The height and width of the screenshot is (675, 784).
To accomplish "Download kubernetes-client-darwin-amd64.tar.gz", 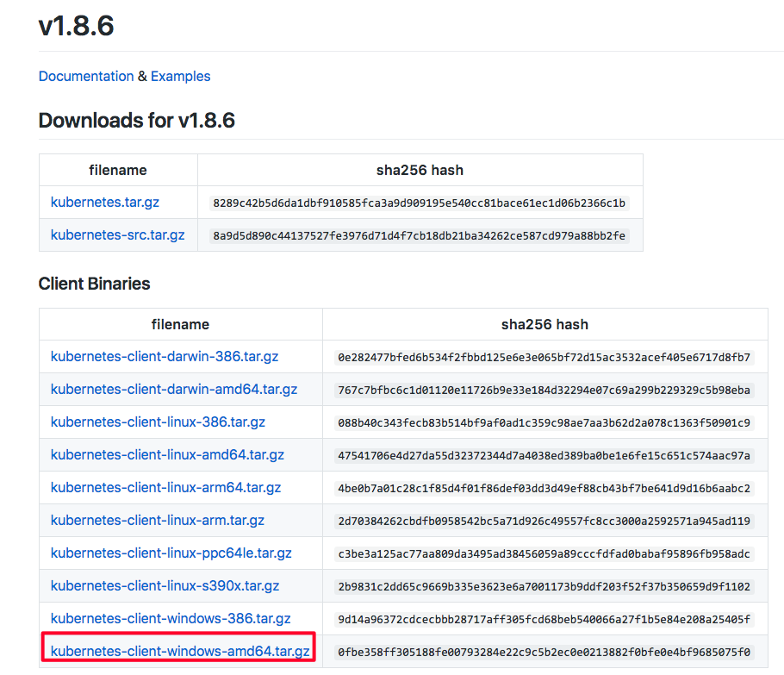I will 174,390.
